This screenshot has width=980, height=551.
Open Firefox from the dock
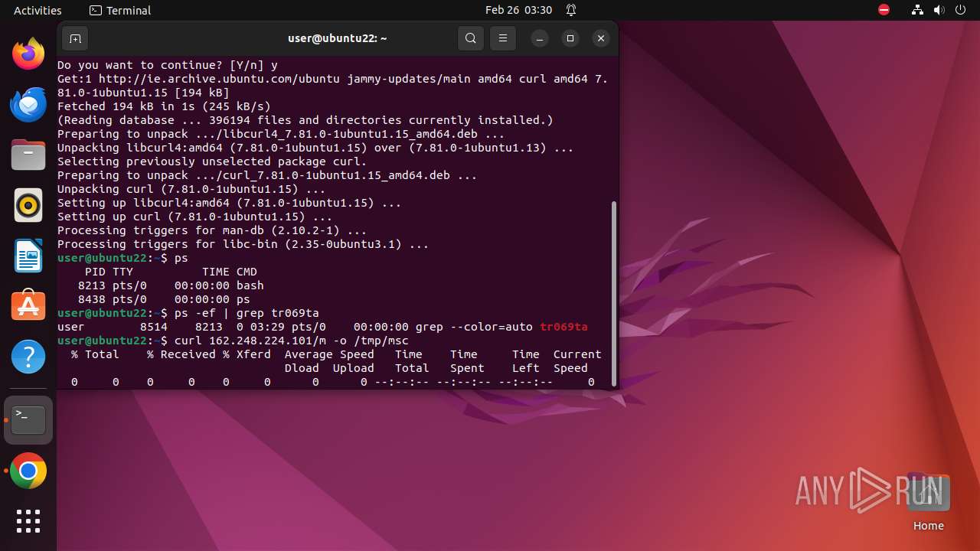[28, 54]
